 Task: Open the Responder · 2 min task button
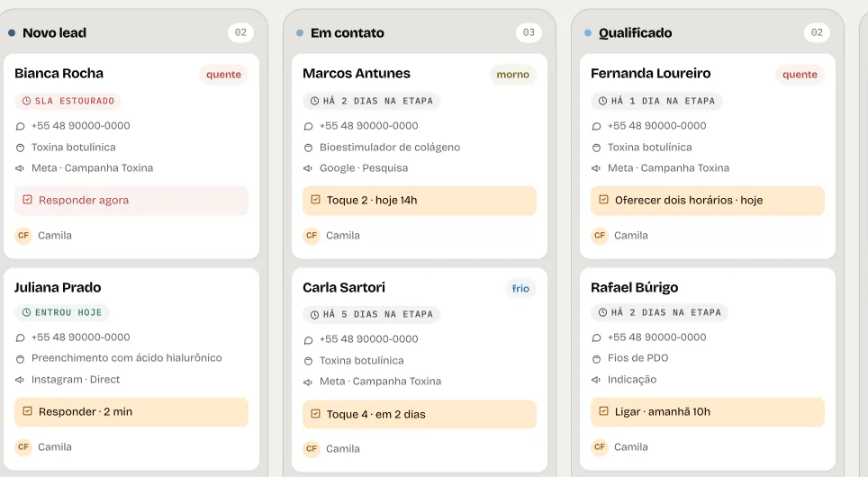pos(131,411)
